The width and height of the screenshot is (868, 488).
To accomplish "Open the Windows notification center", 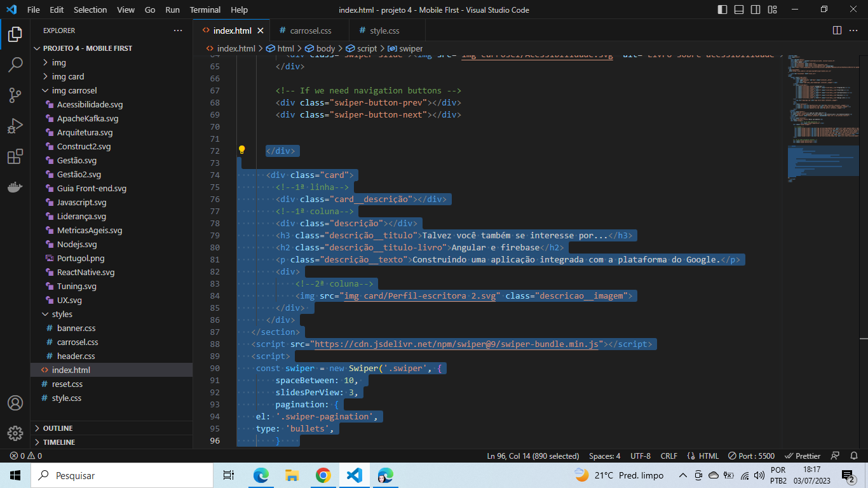I will click(x=848, y=475).
